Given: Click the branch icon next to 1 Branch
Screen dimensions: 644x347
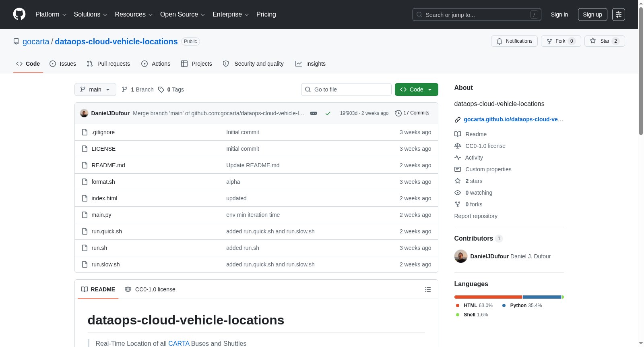Looking at the screenshot, I should (125, 89).
